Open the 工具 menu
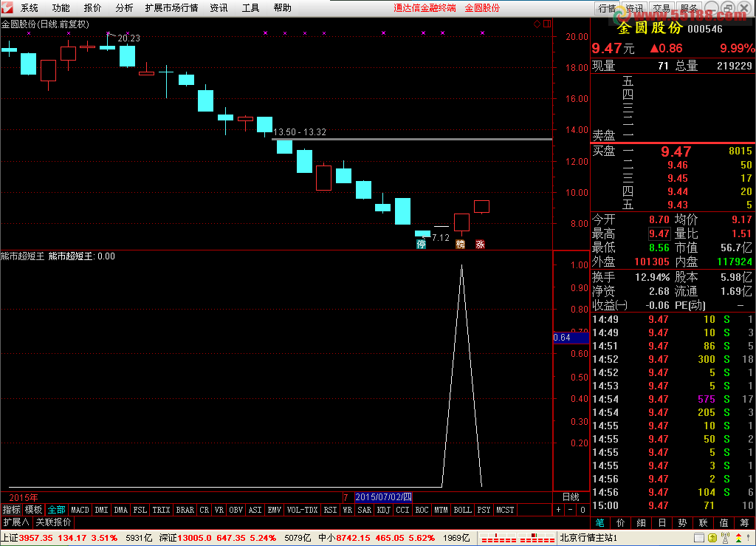756x546 pixels. [251, 7]
